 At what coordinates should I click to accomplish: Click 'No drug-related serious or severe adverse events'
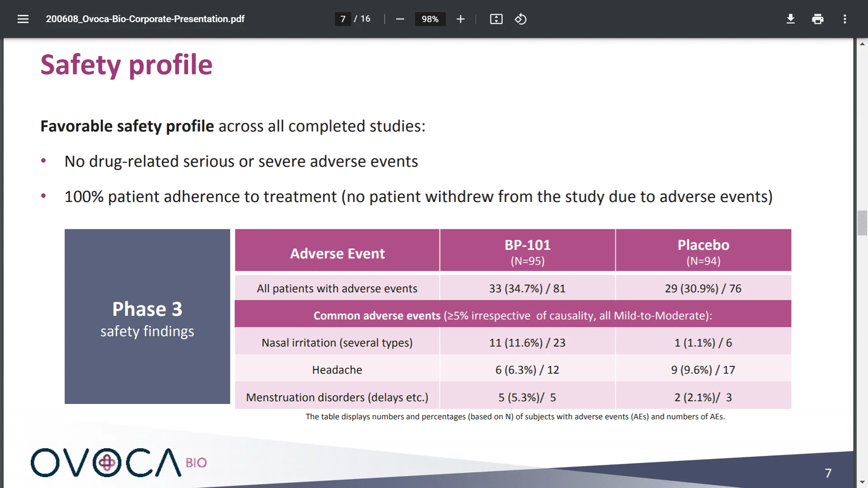click(241, 161)
